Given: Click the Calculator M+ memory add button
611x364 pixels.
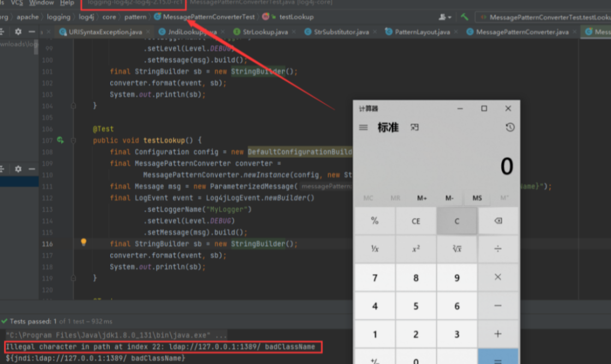Looking at the screenshot, I should click(422, 198).
